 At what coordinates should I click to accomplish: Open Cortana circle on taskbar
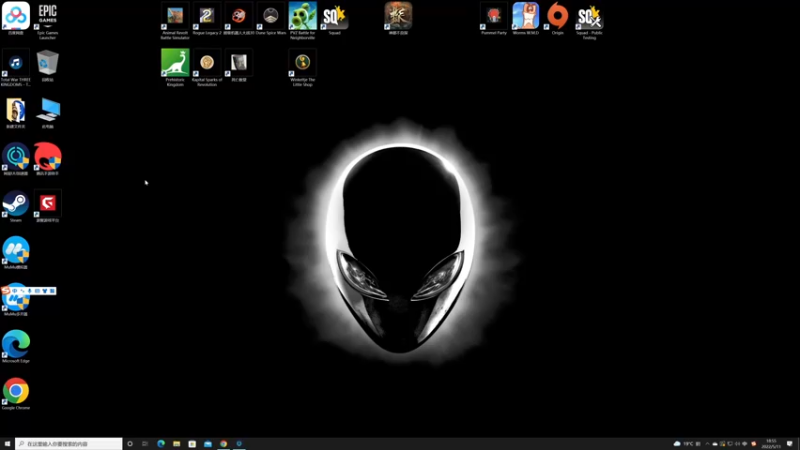click(130, 444)
